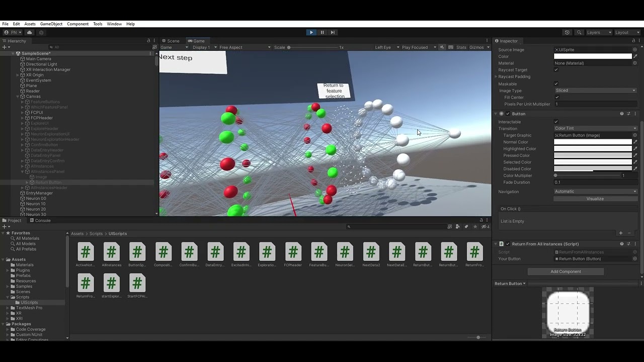Open Button component help reference

[622, 114]
